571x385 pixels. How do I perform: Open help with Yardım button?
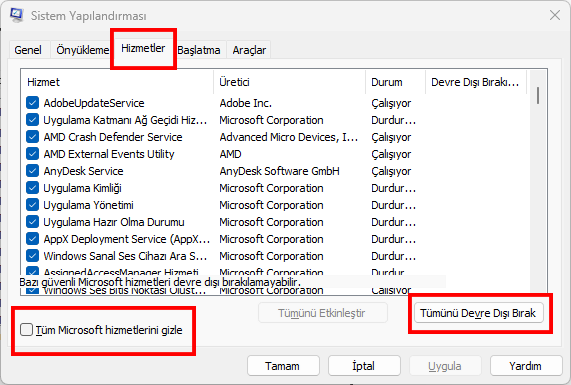(526, 366)
